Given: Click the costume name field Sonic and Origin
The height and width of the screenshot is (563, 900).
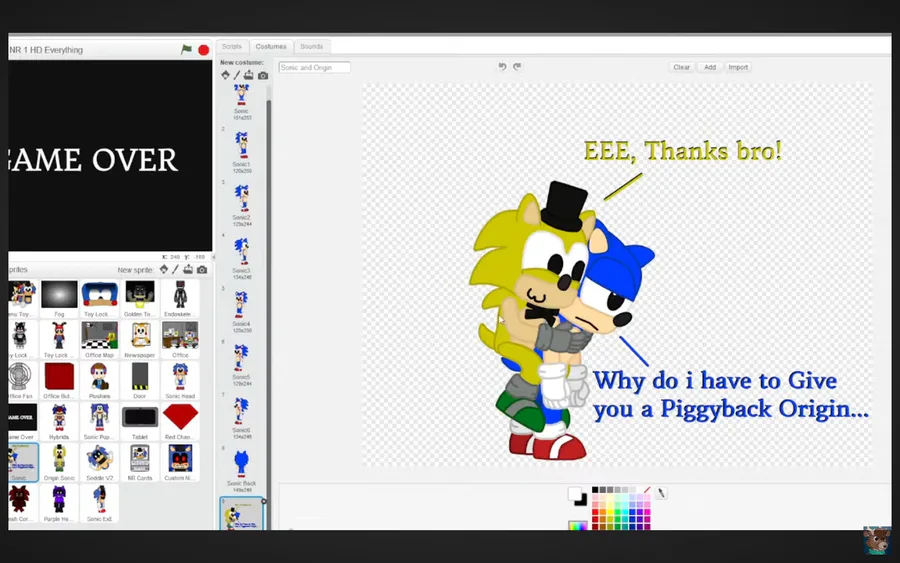Looking at the screenshot, I should 315,67.
